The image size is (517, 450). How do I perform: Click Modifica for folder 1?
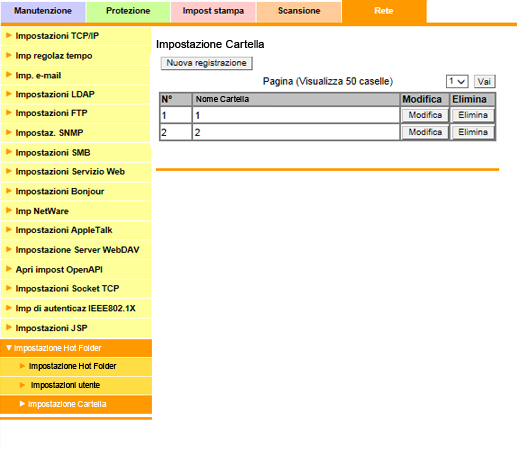(425, 115)
